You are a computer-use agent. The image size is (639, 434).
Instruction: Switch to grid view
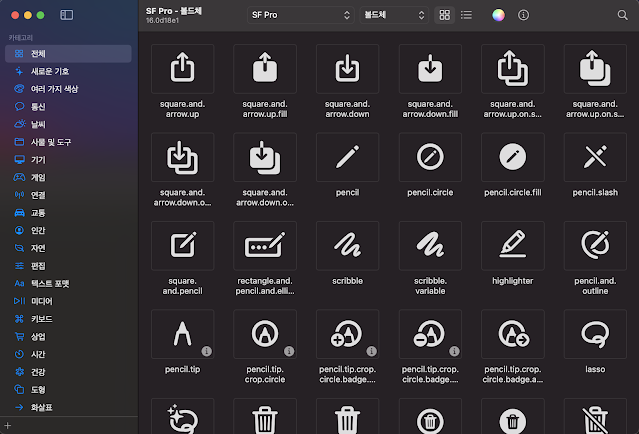tap(445, 15)
